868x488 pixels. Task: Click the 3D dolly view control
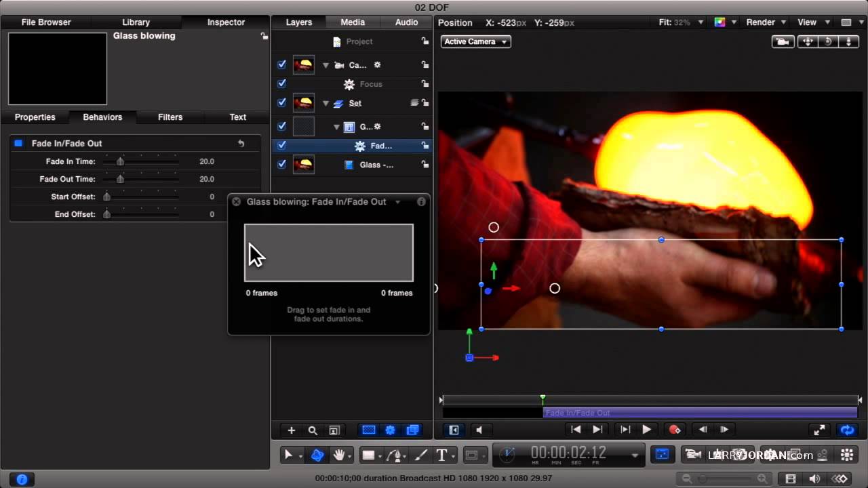(849, 42)
